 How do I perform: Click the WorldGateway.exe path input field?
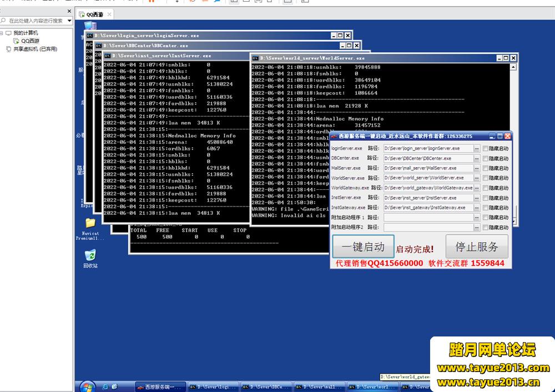(x=428, y=188)
